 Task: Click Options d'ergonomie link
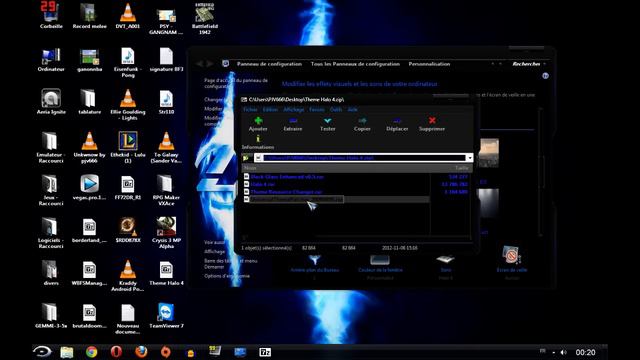pyautogui.click(x=227, y=276)
